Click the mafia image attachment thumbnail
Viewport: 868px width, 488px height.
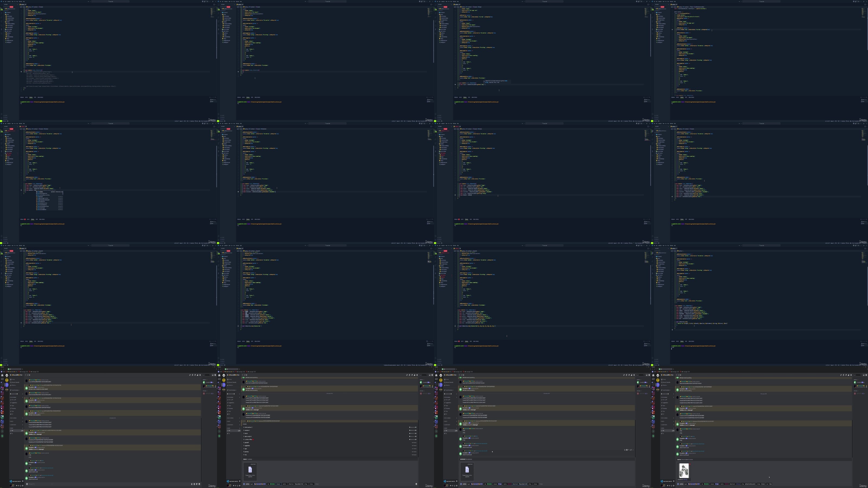[684, 471]
